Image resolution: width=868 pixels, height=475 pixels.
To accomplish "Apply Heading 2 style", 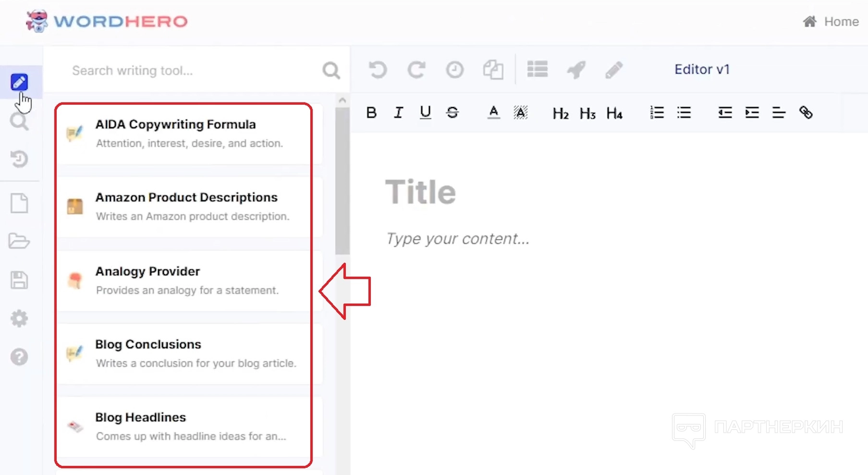I will coord(561,113).
